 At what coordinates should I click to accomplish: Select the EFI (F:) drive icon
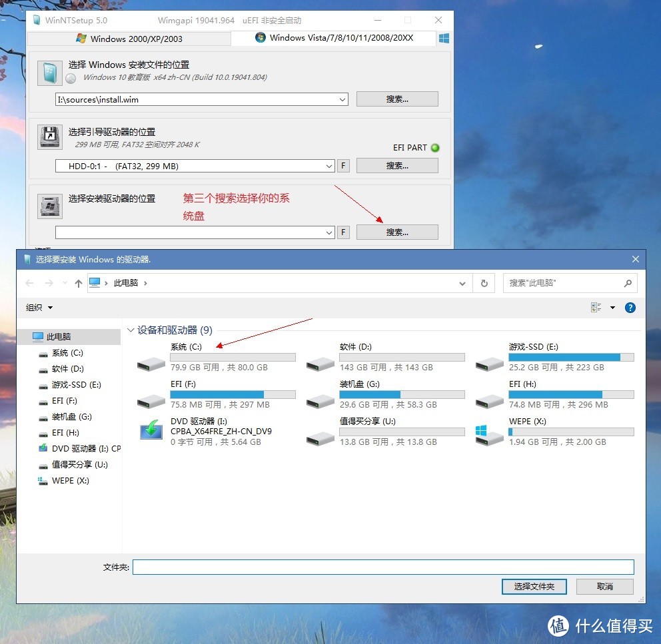click(x=151, y=401)
